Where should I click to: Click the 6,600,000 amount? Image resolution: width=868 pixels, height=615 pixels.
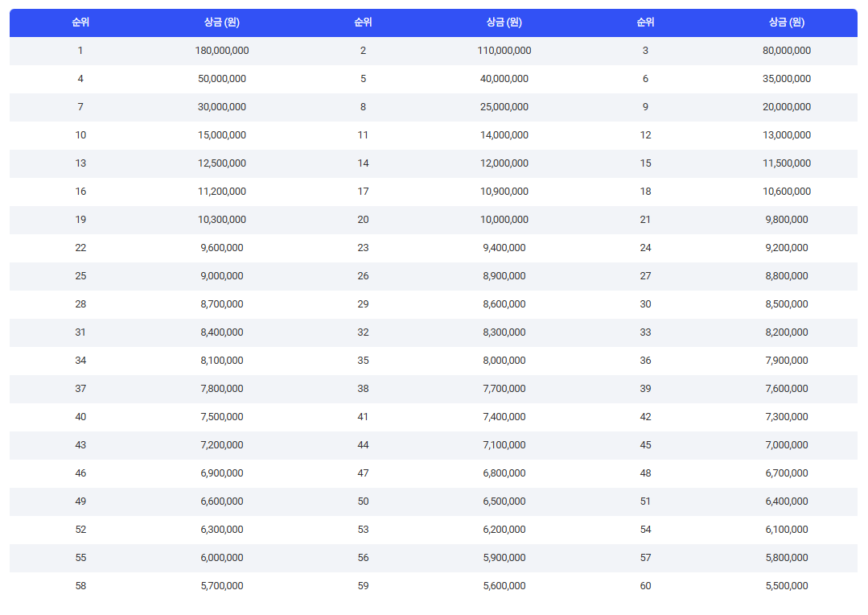point(221,501)
